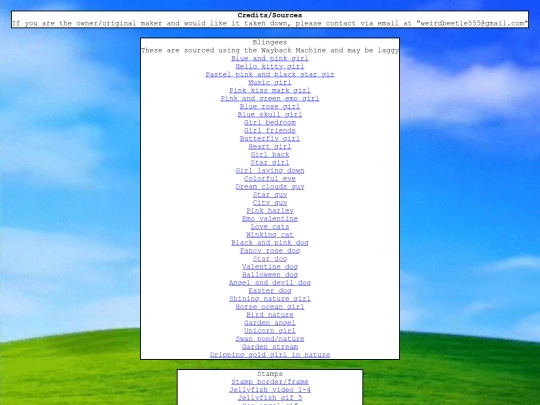This screenshot has height=405, width=540.
Task: Open the visited Star dog link
Action: point(270,258)
